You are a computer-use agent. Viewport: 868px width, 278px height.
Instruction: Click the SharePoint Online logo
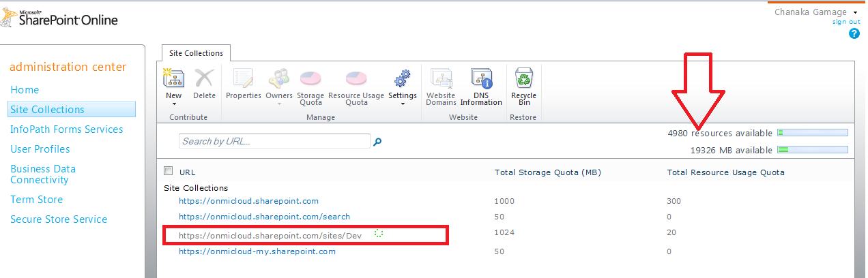point(59,18)
